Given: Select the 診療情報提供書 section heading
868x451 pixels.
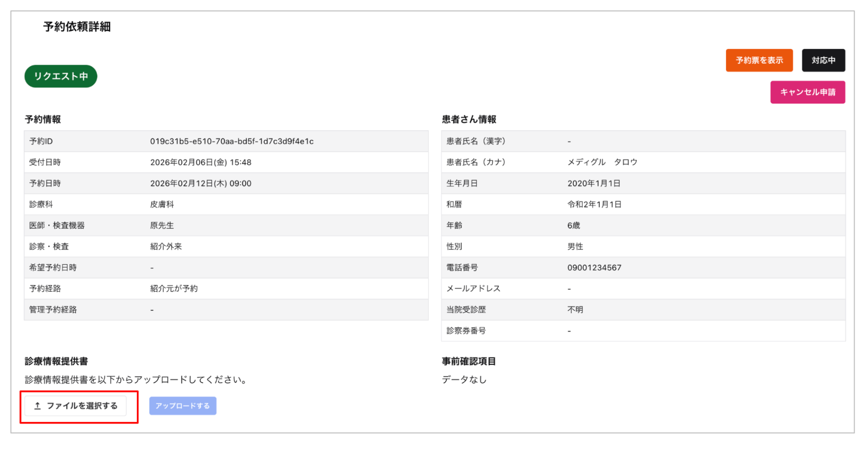Looking at the screenshot, I should 56,361.
